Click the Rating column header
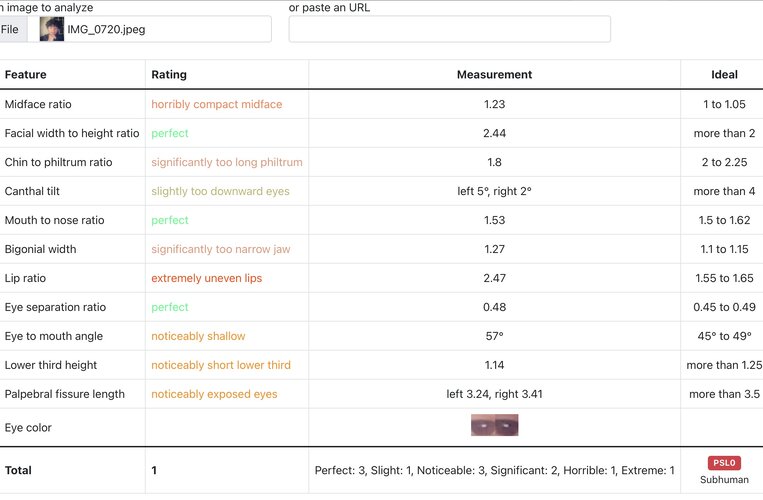The height and width of the screenshot is (500, 763). click(169, 74)
